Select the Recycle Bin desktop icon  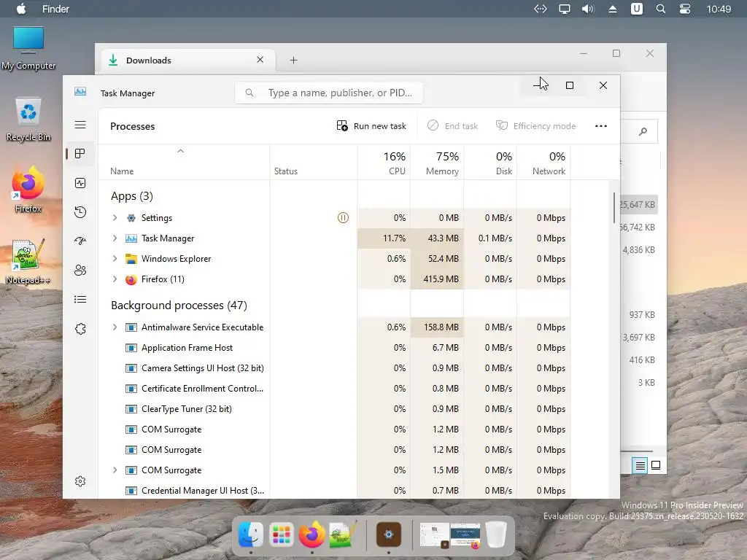[x=28, y=120]
